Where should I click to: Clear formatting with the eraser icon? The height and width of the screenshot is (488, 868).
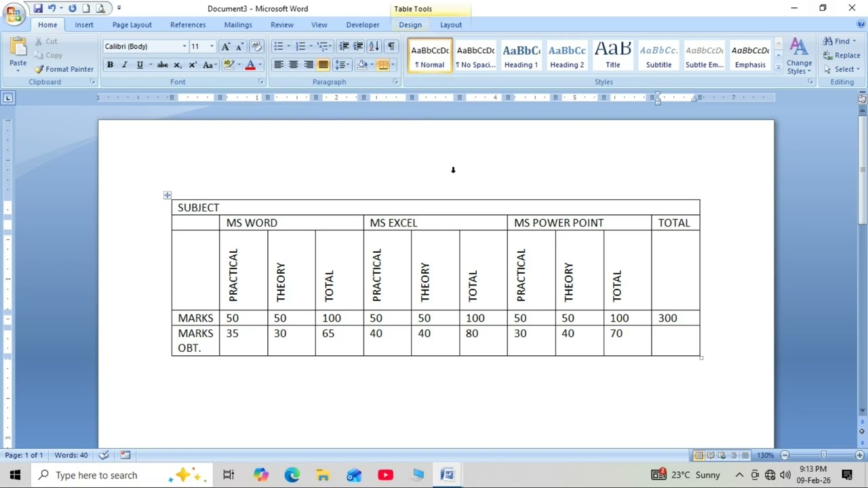click(x=256, y=46)
